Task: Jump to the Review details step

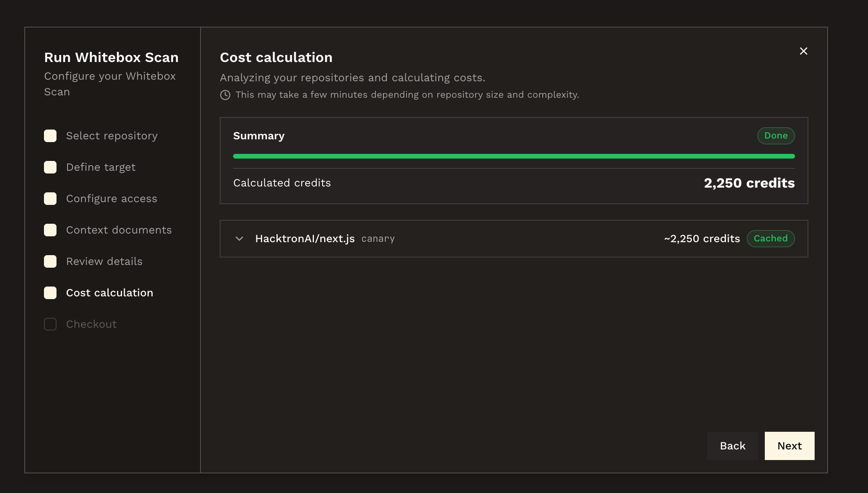Action: click(104, 261)
